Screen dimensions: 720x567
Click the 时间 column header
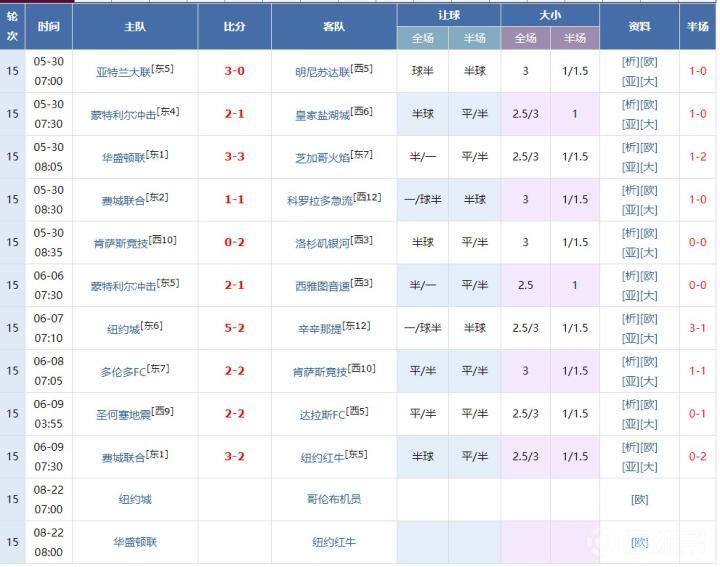coord(48,27)
